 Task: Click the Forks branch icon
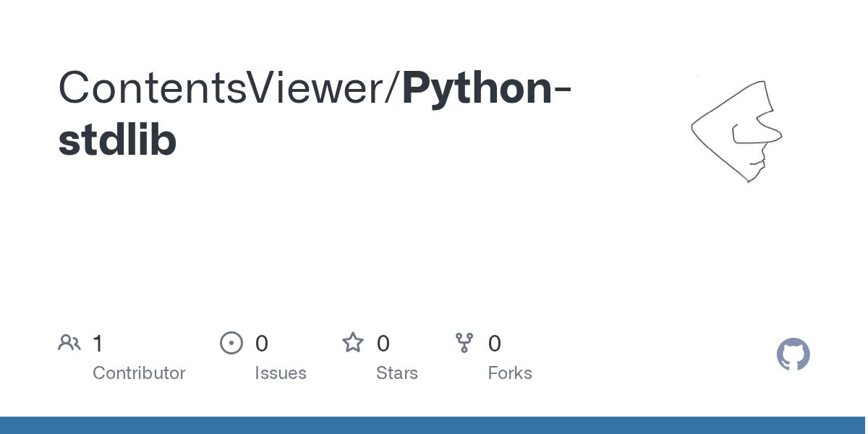(464, 343)
